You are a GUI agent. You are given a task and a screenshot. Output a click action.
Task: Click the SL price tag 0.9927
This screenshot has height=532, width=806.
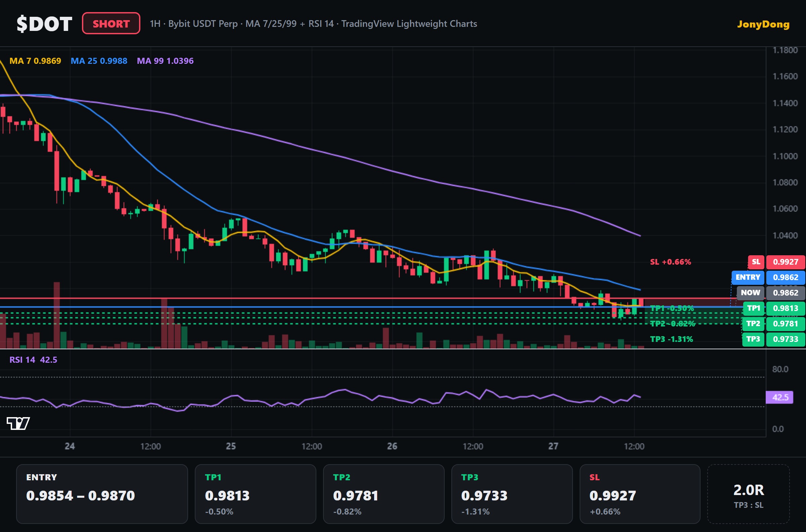point(785,262)
